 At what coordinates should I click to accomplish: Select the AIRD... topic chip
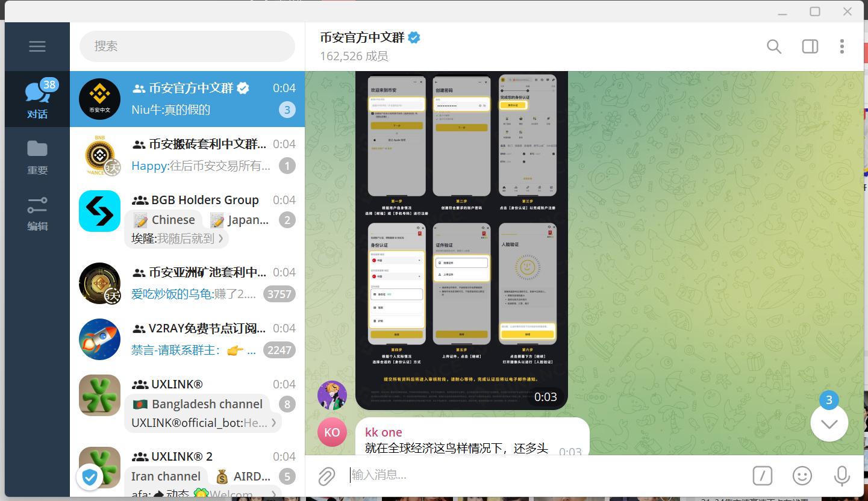pyautogui.click(x=242, y=476)
